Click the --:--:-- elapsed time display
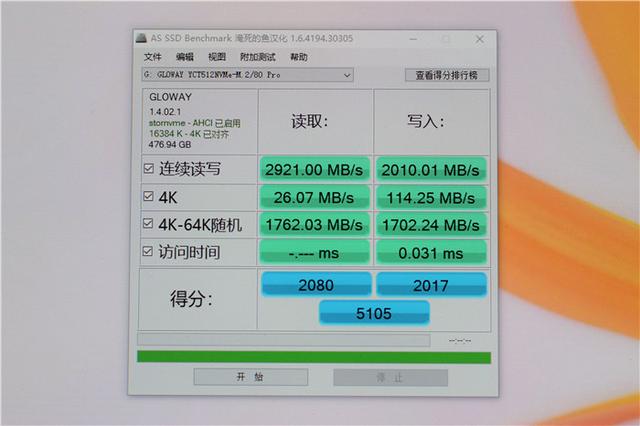This screenshot has height=426, width=640. pos(460,340)
